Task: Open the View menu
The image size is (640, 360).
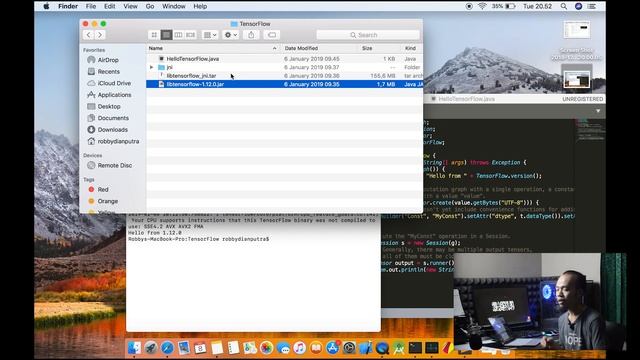Action: (x=130, y=7)
